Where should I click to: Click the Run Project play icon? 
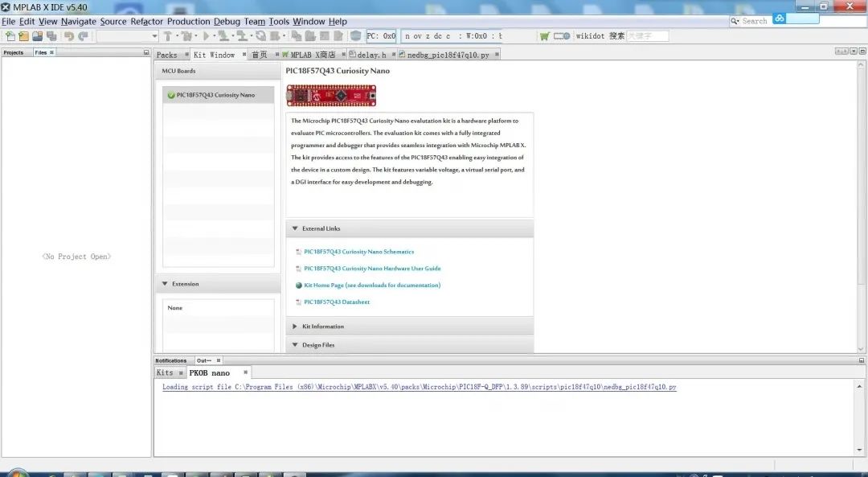[207, 36]
